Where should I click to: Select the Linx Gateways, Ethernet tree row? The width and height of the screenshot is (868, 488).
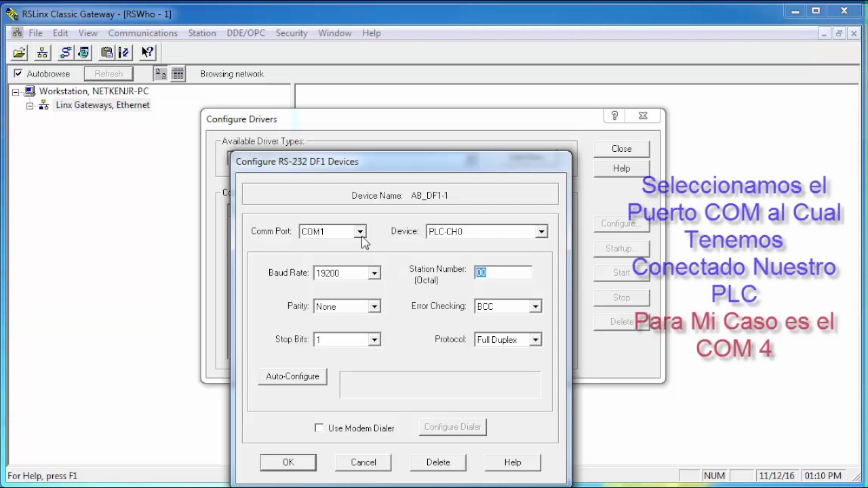pyautogui.click(x=102, y=105)
